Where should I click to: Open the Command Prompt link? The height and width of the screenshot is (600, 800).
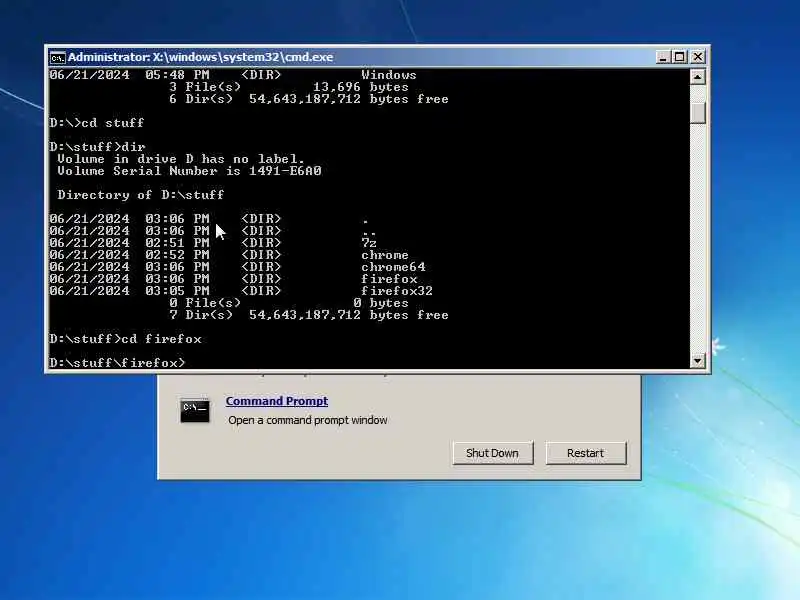click(277, 401)
